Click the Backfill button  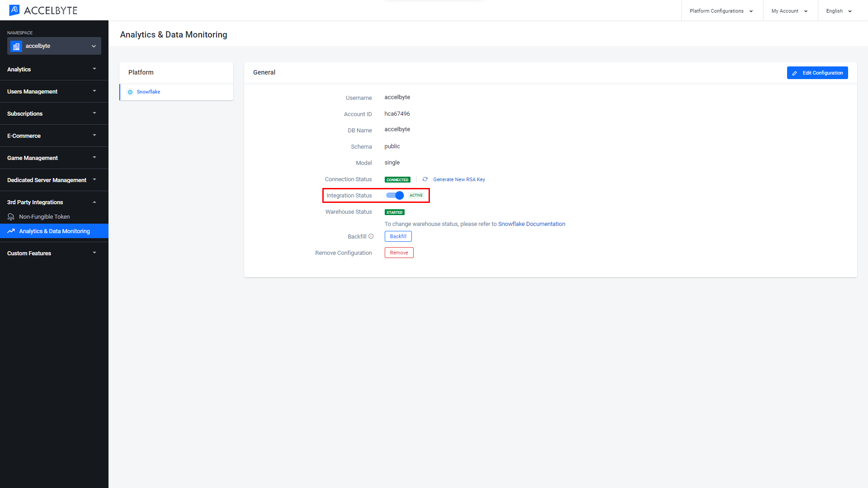pyautogui.click(x=397, y=236)
